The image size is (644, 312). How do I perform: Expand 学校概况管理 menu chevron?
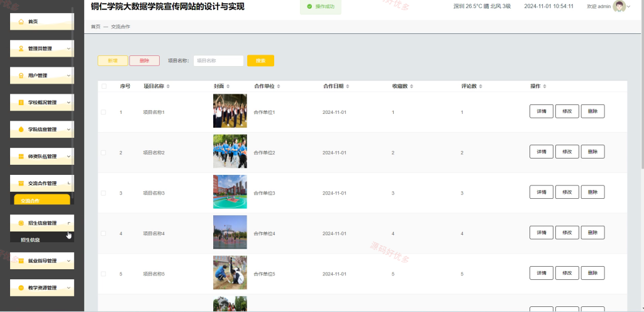coord(69,103)
